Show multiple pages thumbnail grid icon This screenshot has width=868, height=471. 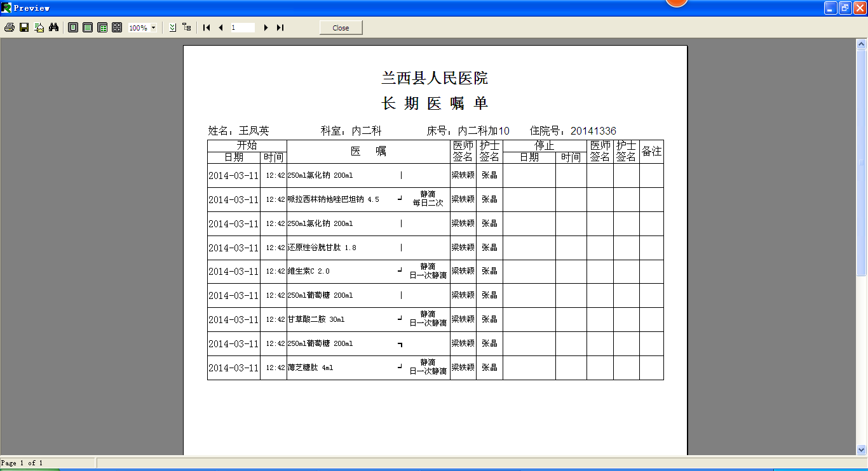click(x=117, y=28)
